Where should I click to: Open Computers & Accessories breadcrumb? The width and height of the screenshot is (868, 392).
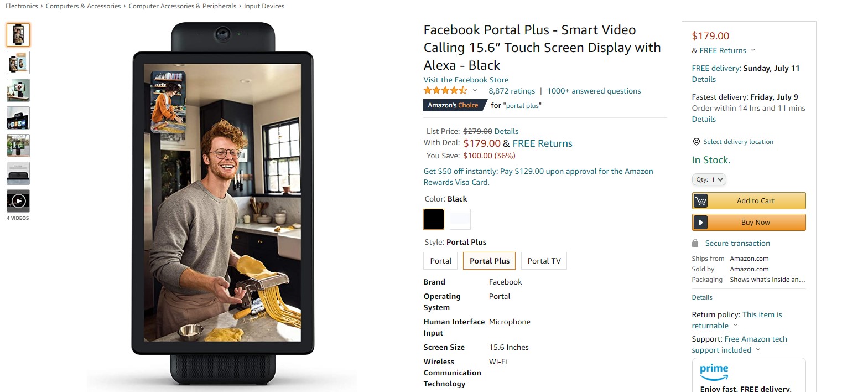[83, 6]
